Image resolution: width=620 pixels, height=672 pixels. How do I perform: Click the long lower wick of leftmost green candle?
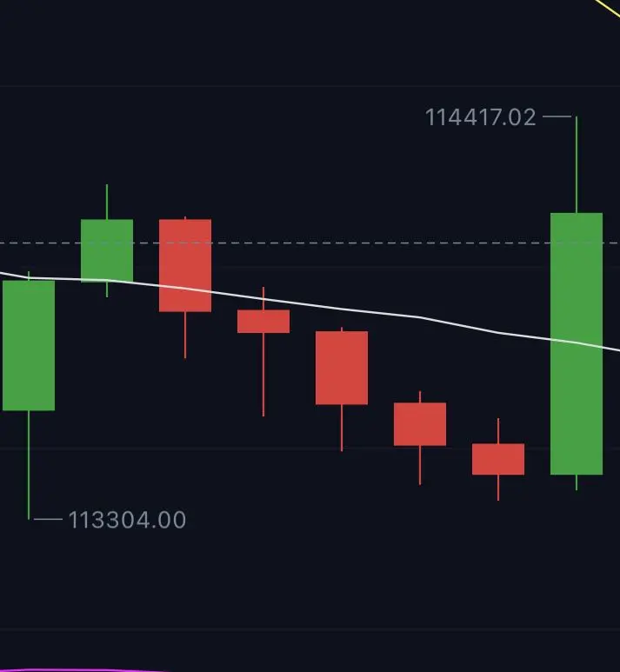coord(29,465)
